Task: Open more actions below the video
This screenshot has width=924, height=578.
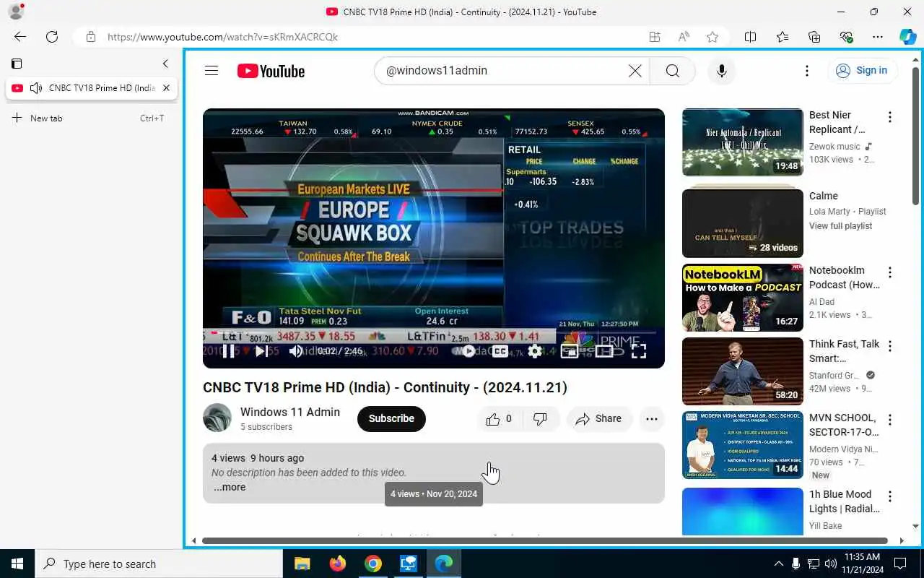Action: coord(652,418)
